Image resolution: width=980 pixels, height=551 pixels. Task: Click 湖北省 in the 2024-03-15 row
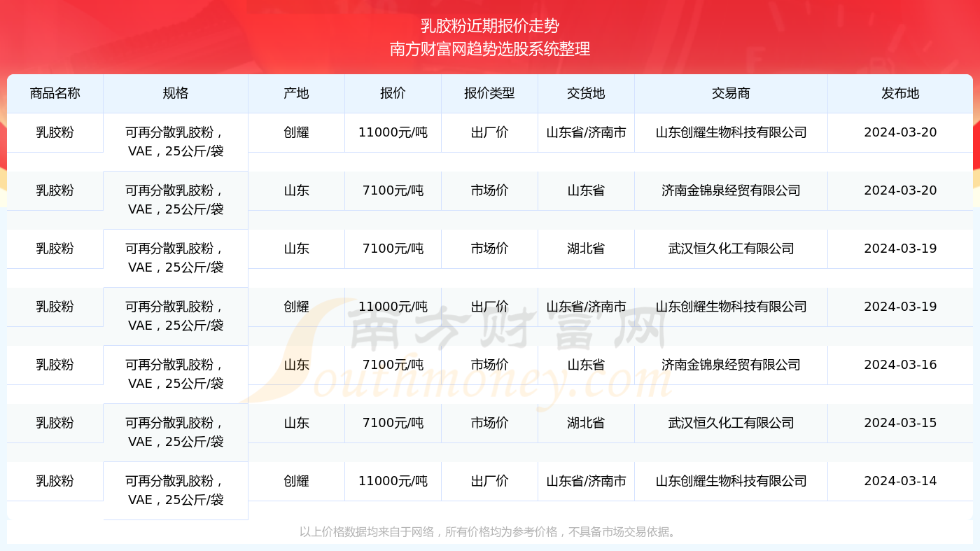[x=586, y=423]
